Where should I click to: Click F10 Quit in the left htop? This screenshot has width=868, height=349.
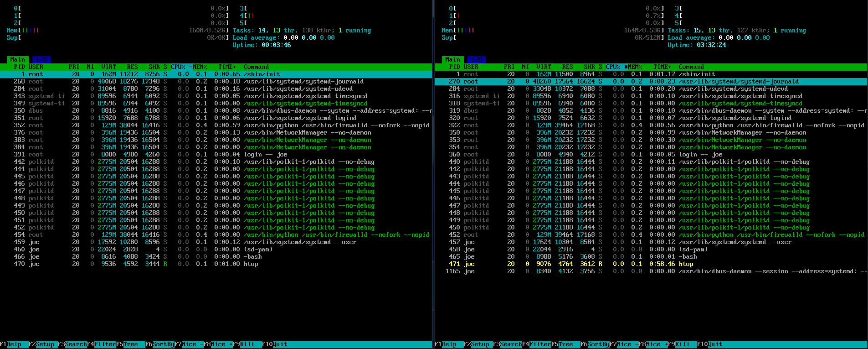[x=275, y=344]
